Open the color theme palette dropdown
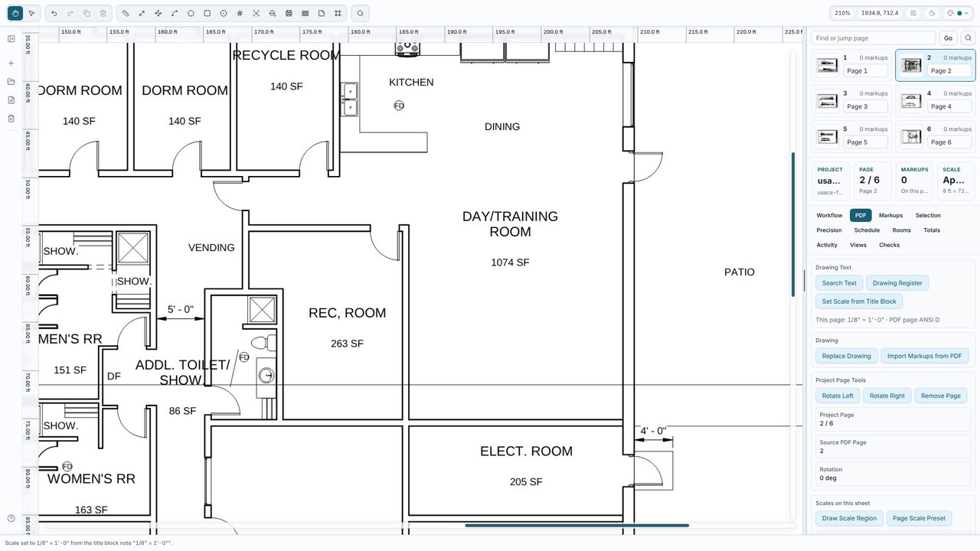Image resolution: width=980 pixels, height=551 pixels. (958, 13)
